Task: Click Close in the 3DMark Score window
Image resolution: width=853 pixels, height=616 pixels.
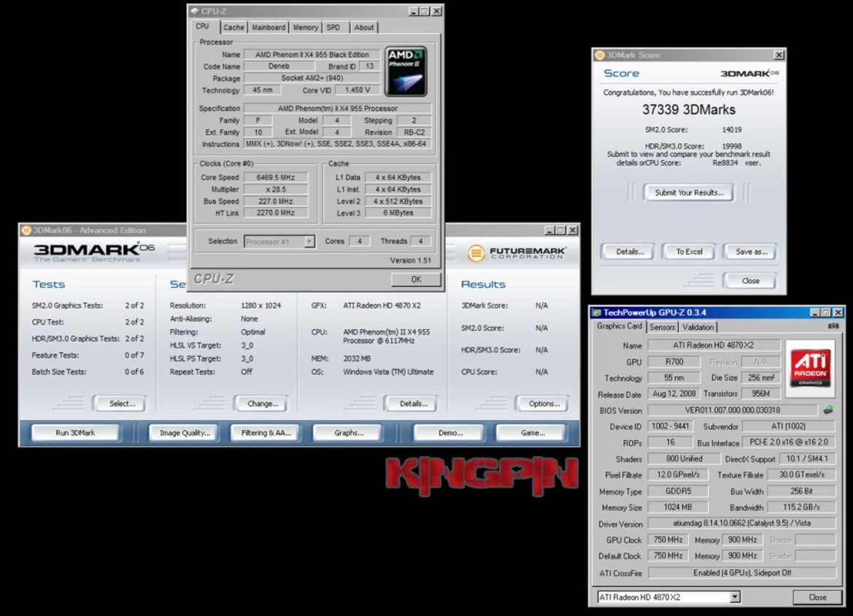Action: tap(750, 281)
